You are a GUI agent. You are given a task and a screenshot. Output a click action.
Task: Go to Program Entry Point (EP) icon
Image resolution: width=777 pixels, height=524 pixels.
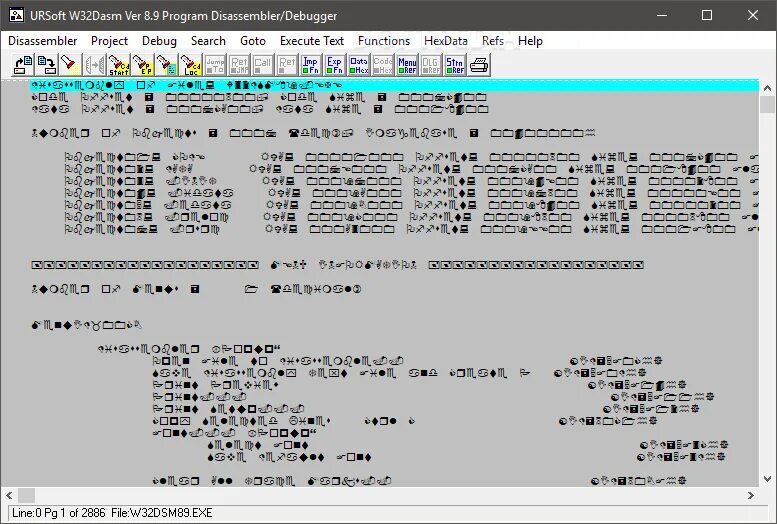[143, 65]
